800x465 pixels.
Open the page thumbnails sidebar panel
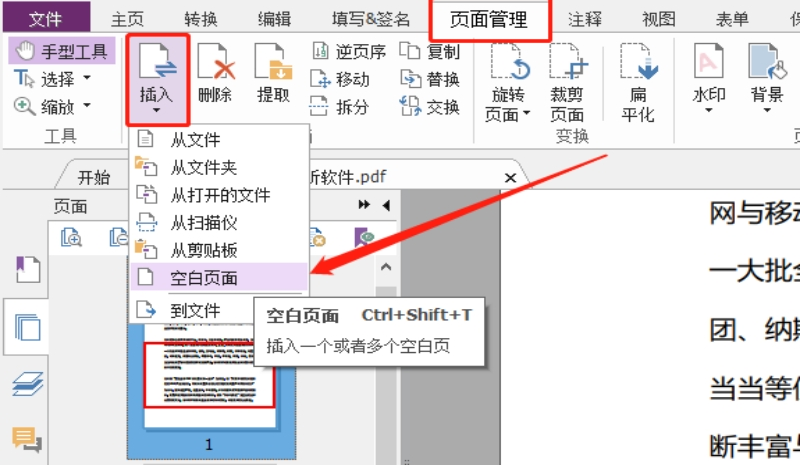coord(27,327)
